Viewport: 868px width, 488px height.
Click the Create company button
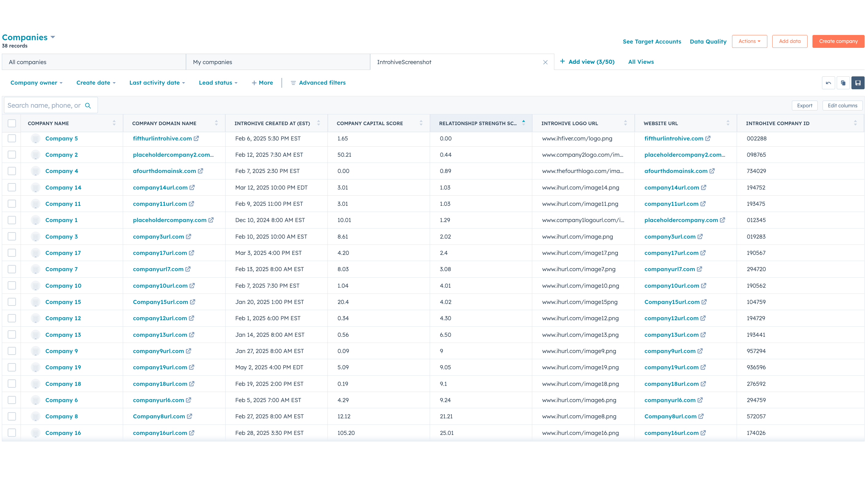(838, 41)
